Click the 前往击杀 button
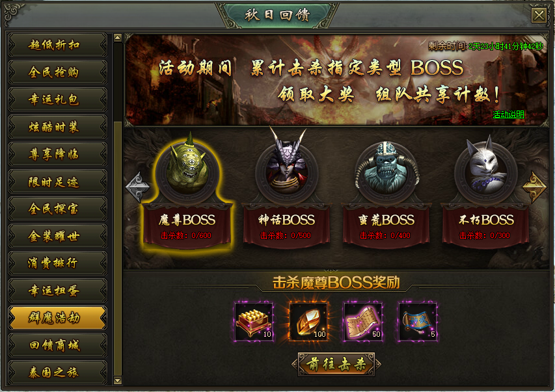Image resolution: width=555 pixels, height=392 pixels. pyautogui.click(x=336, y=364)
